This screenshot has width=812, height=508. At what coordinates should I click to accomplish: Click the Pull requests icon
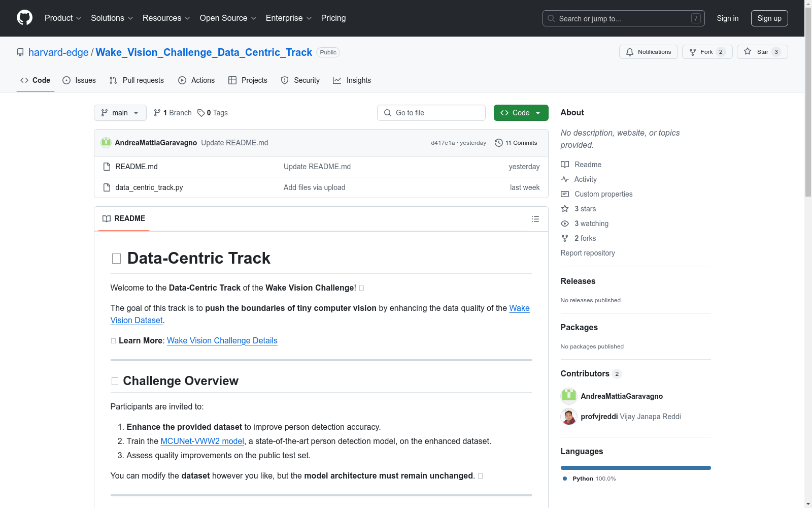[x=113, y=80]
